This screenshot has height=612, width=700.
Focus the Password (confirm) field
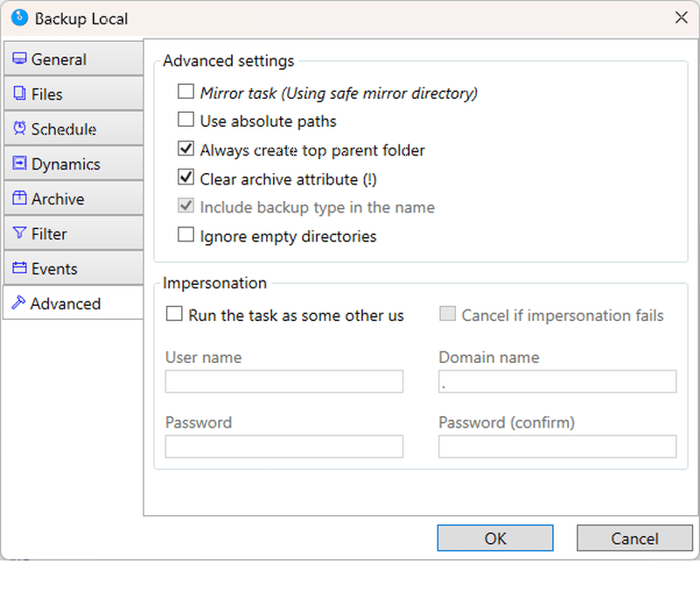(557, 447)
